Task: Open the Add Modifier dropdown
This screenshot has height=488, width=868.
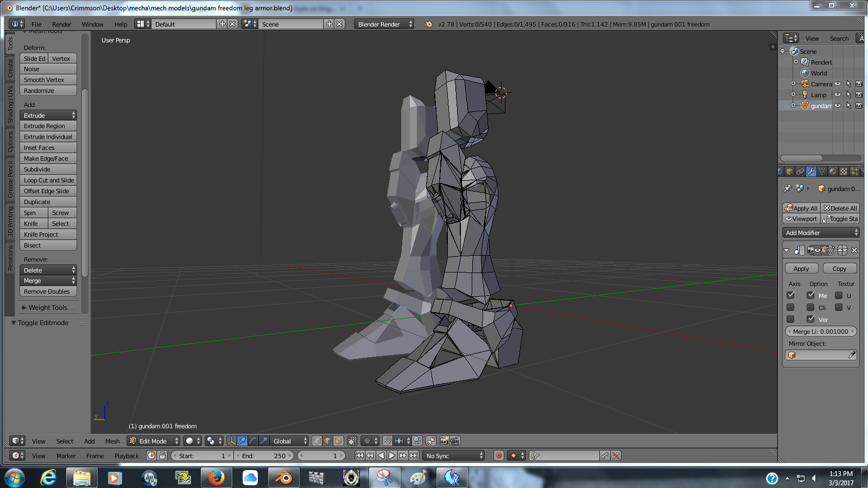Action: point(821,232)
